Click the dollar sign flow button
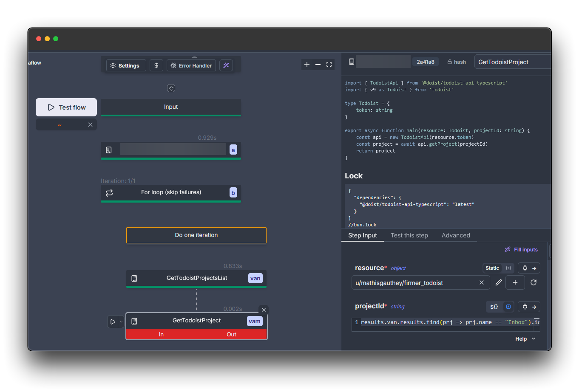This screenshot has width=579, height=392. 156,65
